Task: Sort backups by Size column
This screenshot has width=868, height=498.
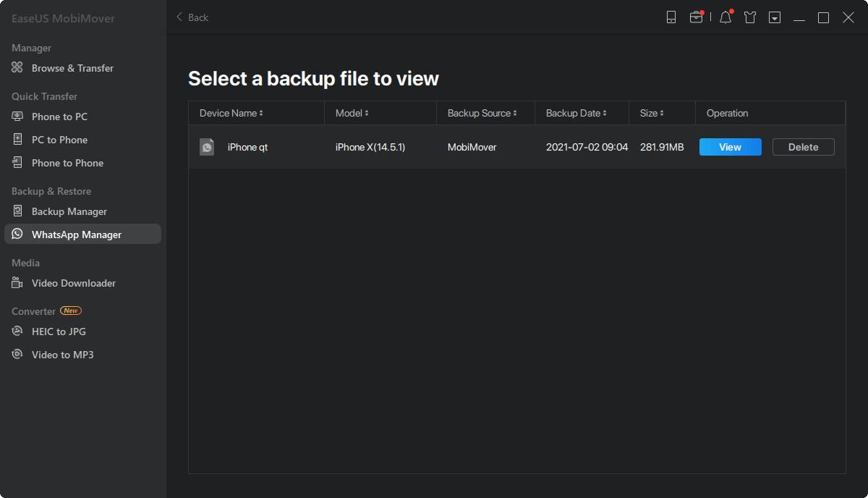Action: [651, 113]
